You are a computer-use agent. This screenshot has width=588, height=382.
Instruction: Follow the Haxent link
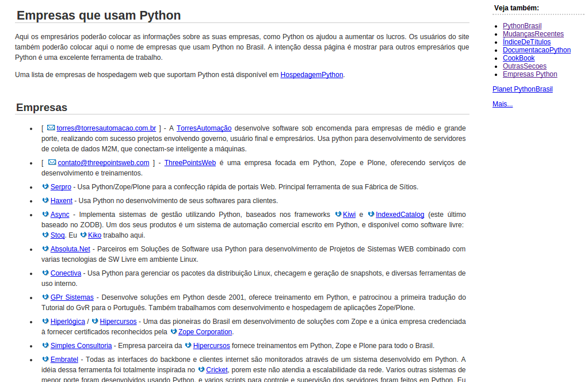[62, 201]
